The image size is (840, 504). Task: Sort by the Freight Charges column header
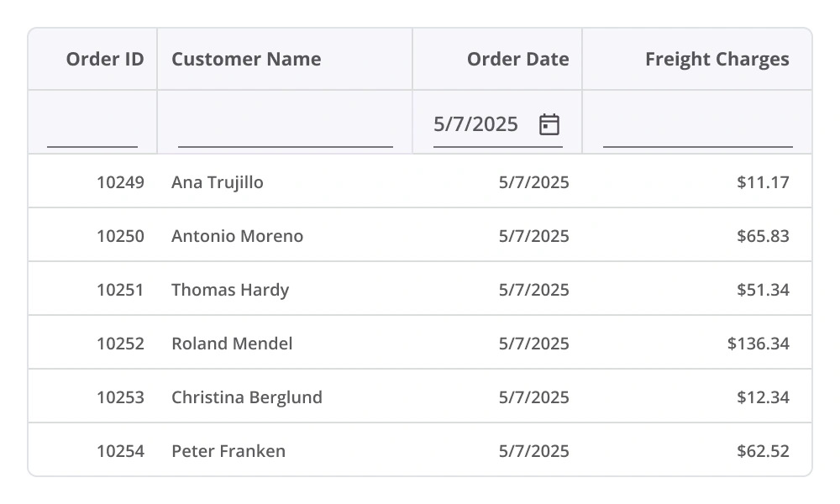(x=717, y=59)
